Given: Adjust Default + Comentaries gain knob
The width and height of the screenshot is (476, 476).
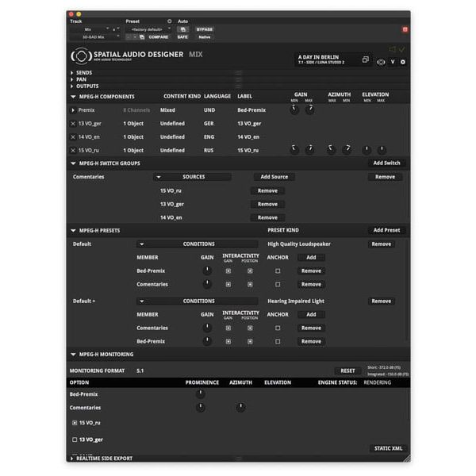Looking at the screenshot, I should click(x=207, y=328).
